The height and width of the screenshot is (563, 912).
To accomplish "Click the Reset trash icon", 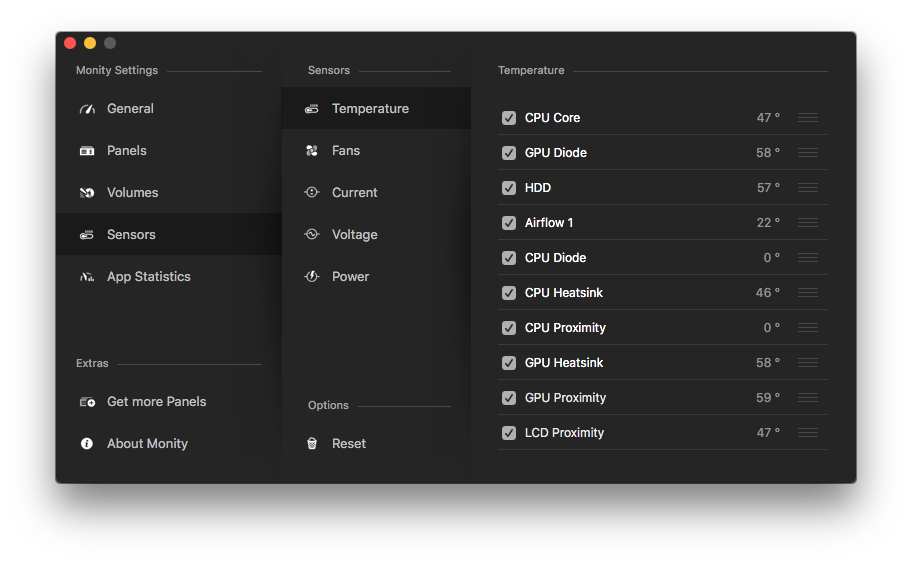I will click(312, 444).
